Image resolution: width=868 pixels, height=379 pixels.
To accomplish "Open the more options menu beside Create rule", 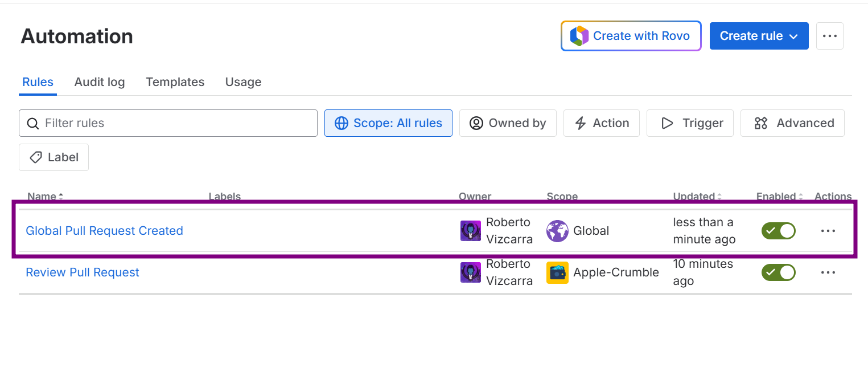I will coord(829,36).
